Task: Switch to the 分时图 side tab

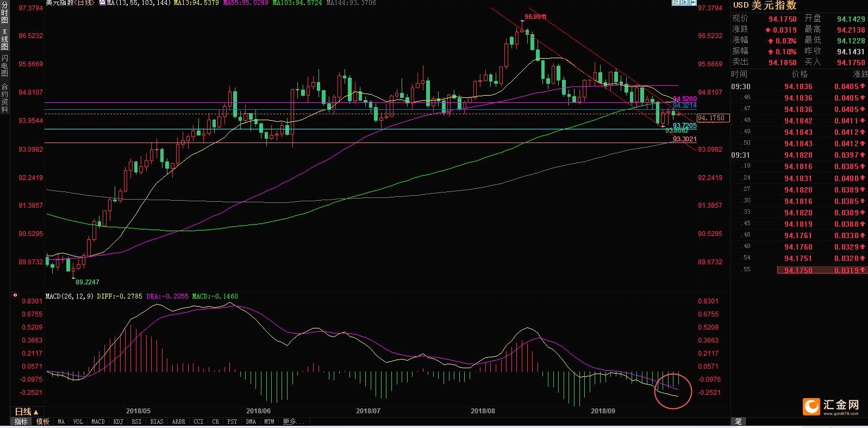Action: (5, 13)
